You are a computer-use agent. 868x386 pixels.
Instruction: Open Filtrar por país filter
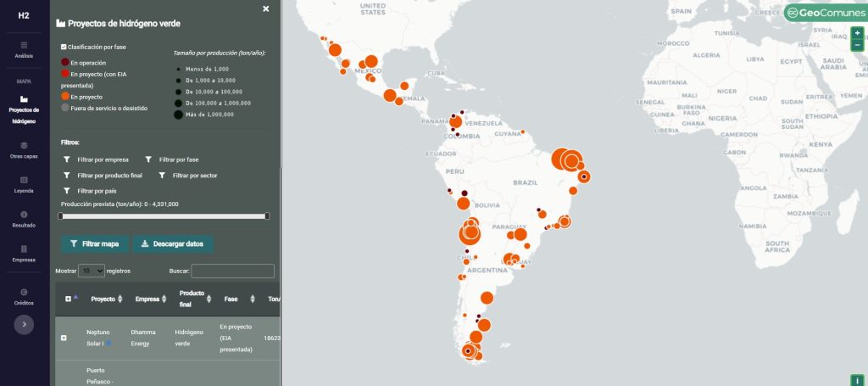coord(90,191)
